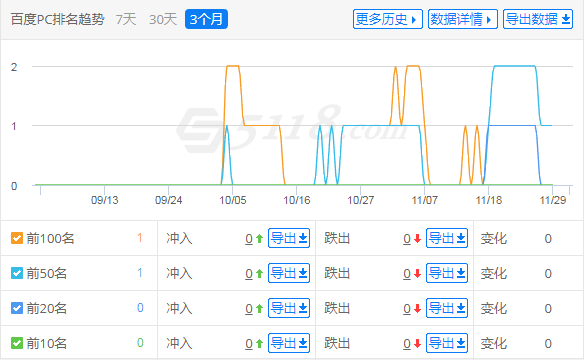Viewport: 584px width, 360px height.
Task: Toggle the 前10名 green checkbox
Action: [x=17, y=343]
